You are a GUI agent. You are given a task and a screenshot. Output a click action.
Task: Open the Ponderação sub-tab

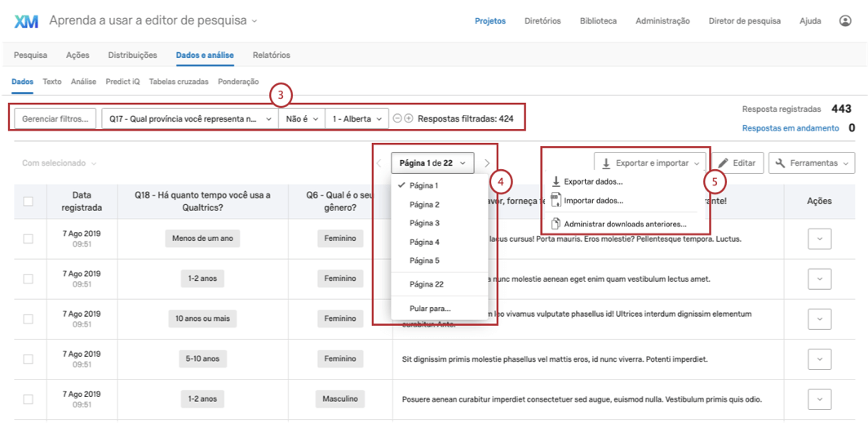[238, 81]
